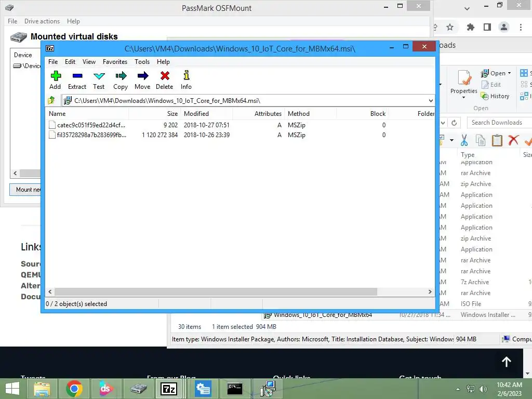Open the Favorites menu in 7-Zip
Image resolution: width=532 pixels, height=399 pixels.
[x=115, y=62]
